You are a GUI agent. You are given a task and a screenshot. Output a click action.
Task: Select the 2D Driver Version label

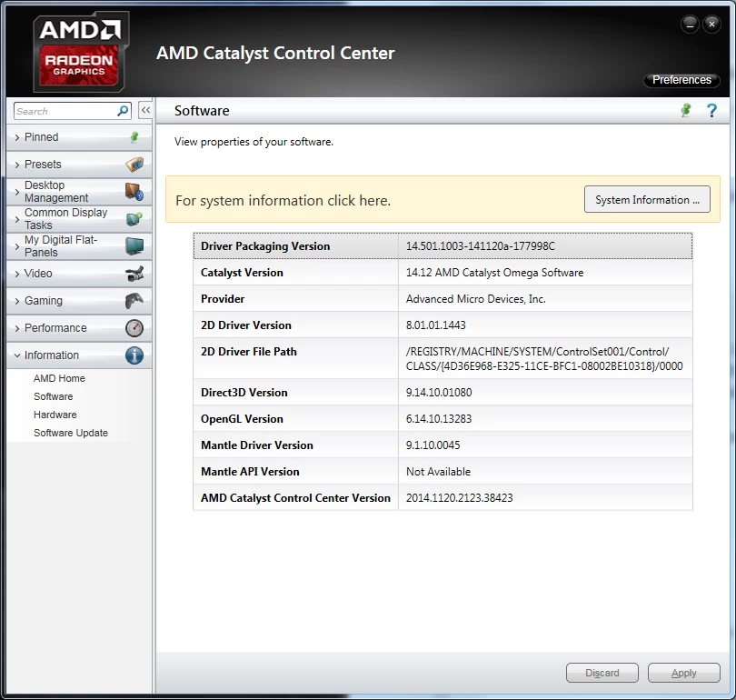pos(246,325)
